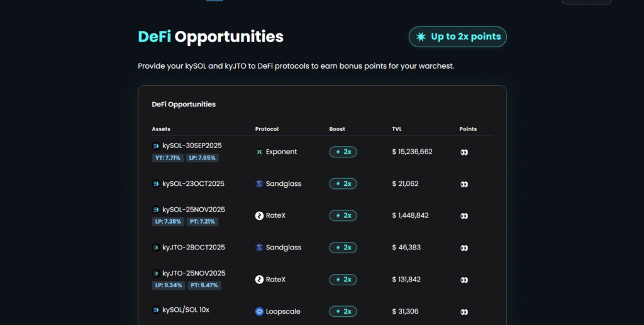Click the DeFi Opportunities card title
Viewport: 644px width, 325px height.
pos(184,105)
